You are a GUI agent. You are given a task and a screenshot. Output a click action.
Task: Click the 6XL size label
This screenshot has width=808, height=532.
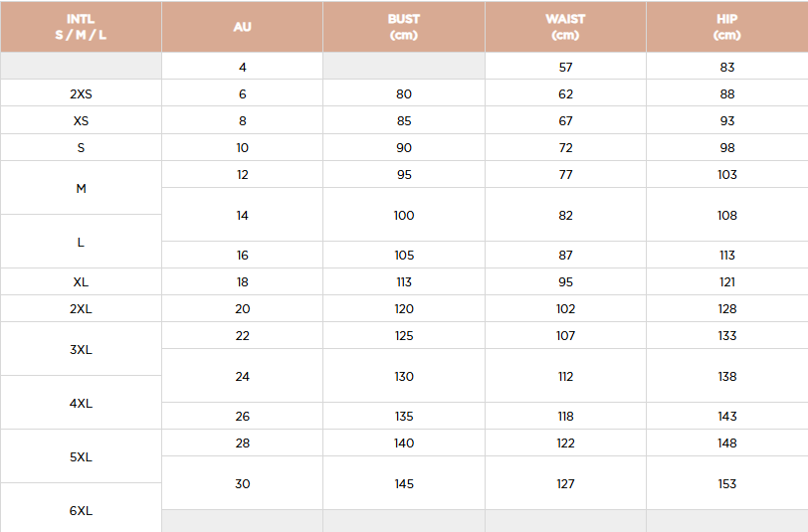[x=81, y=510]
